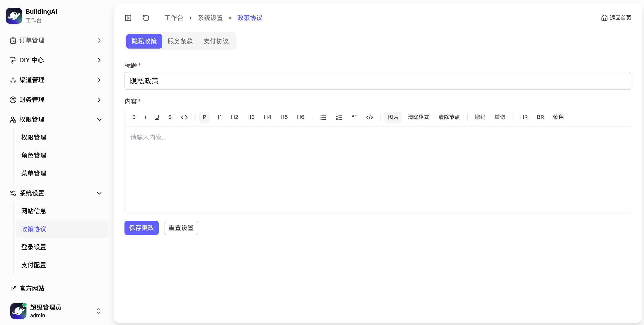644x325 pixels.
Task: Click the 标题 input field
Action: (378, 81)
